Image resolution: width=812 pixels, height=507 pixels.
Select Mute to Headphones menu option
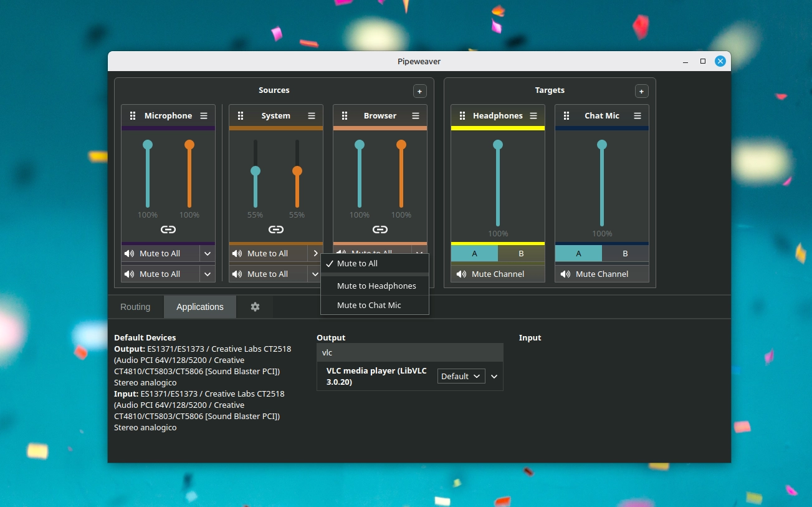point(376,286)
